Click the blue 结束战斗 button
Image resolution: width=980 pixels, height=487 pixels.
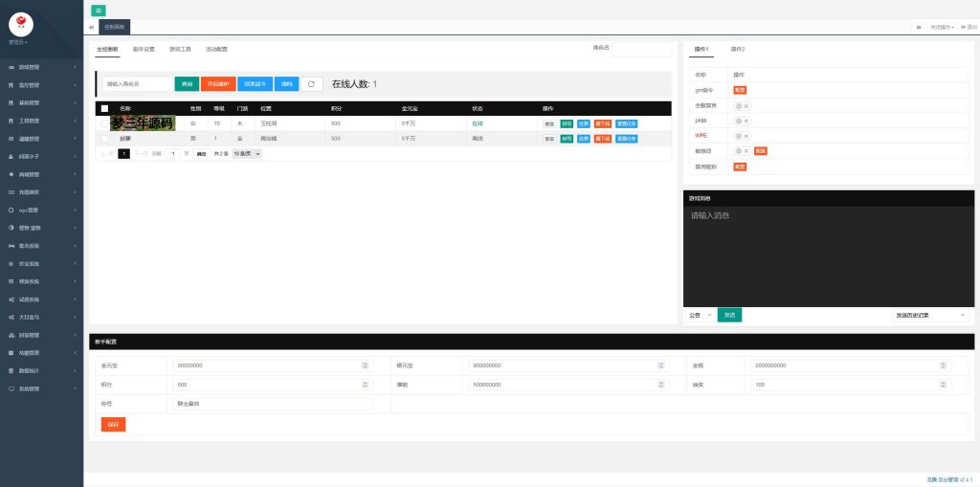255,84
